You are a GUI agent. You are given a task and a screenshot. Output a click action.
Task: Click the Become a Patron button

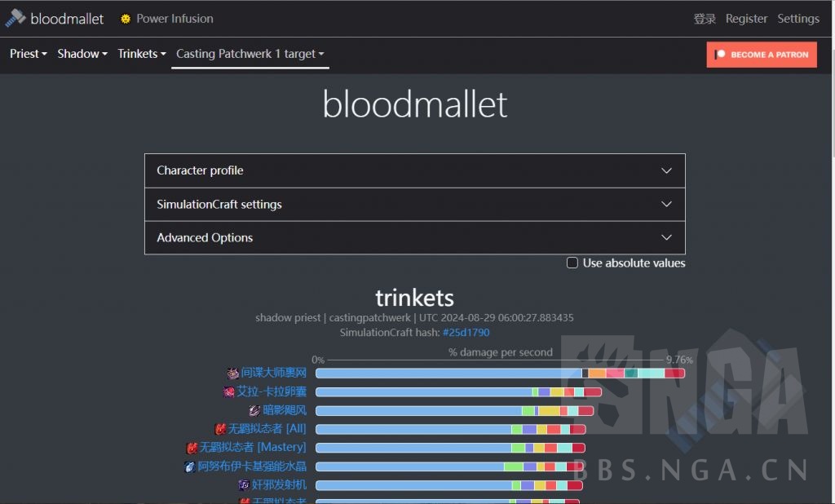pos(762,55)
